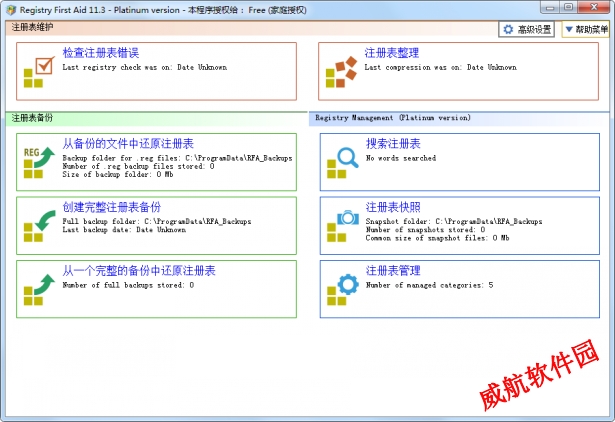Click 'Backup folder for .reg files' path text
Screen dimensions: 615x422
177,158
